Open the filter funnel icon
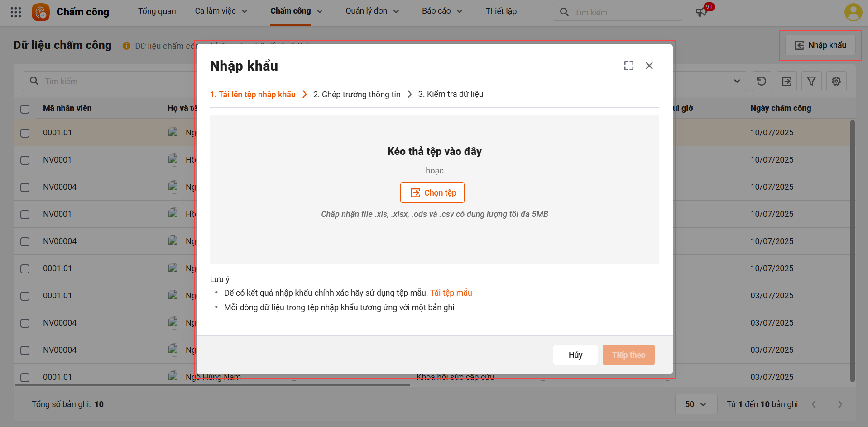The image size is (868, 427). pos(811,82)
